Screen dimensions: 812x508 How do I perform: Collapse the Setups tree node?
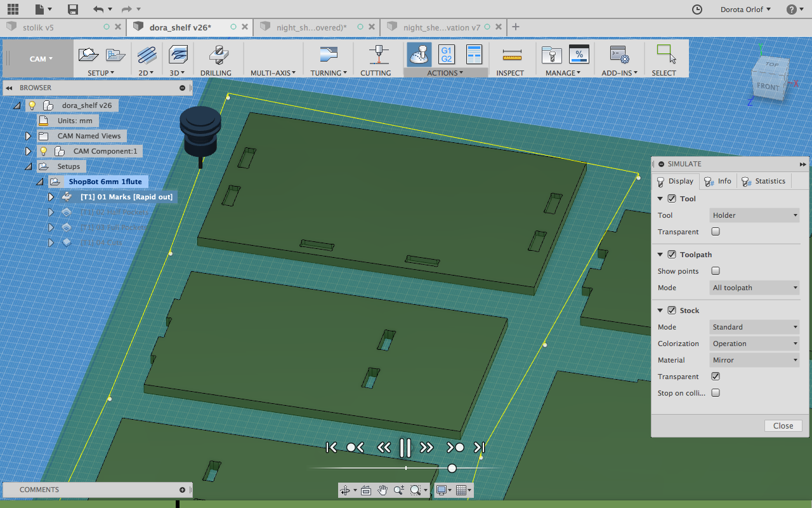click(x=28, y=166)
